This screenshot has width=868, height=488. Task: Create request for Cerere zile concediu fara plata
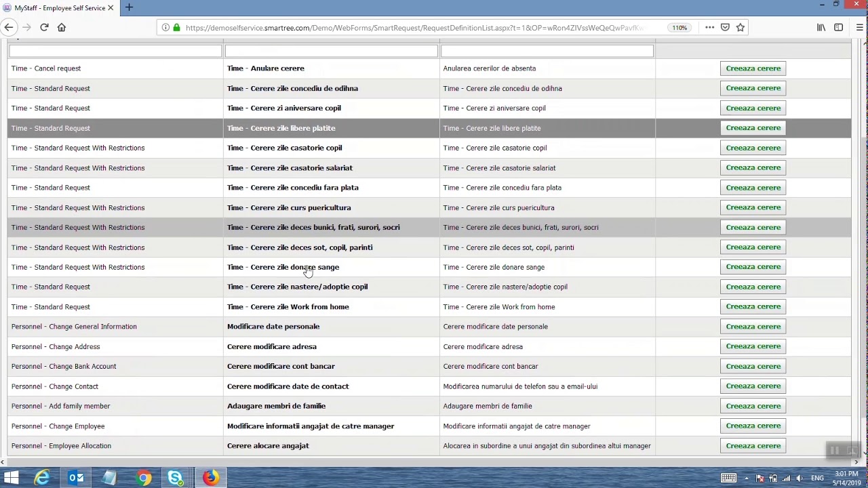coord(753,187)
